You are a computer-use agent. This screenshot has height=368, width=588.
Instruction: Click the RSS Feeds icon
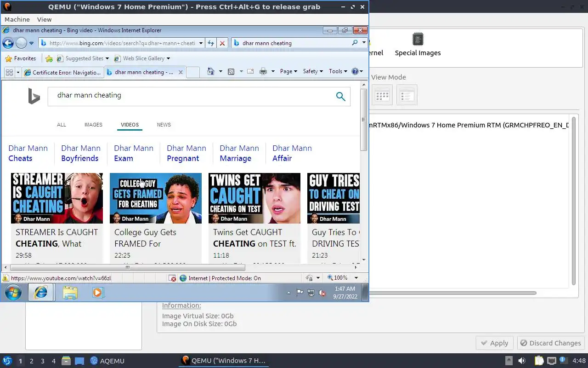click(x=231, y=71)
